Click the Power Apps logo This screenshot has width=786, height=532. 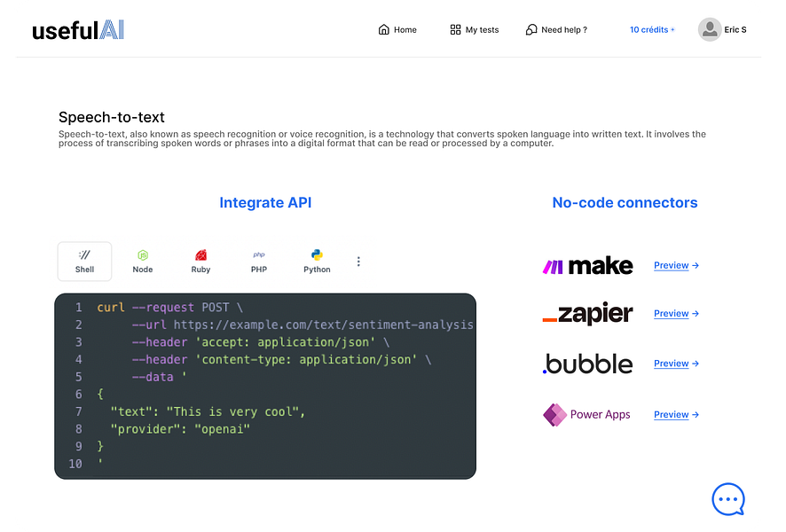(586, 415)
